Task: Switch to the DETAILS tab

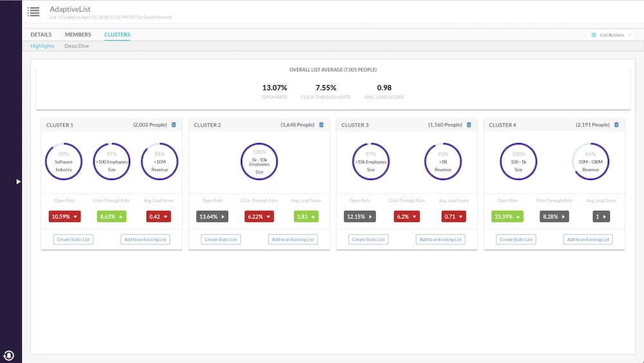Action: click(x=41, y=35)
